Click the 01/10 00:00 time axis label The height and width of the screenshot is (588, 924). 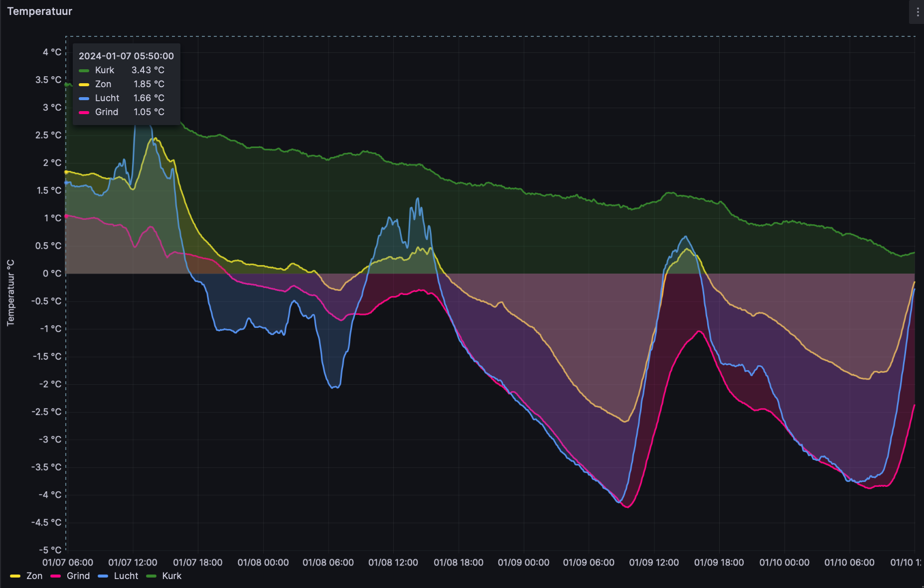(784, 563)
